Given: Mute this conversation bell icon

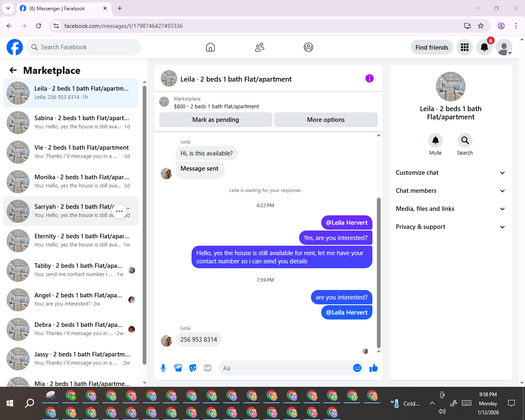Looking at the screenshot, I should coord(436,140).
